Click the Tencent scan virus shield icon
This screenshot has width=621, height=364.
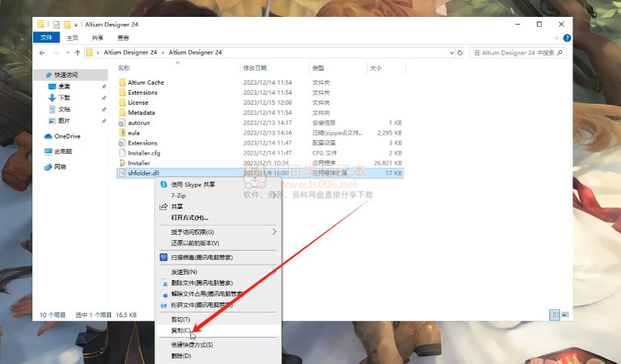[163, 257]
